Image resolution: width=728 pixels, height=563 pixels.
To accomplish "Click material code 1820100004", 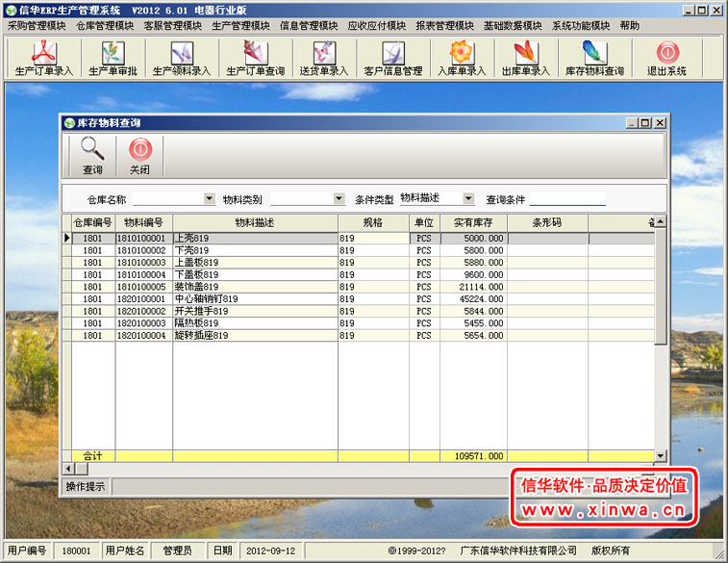I will (x=141, y=335).
